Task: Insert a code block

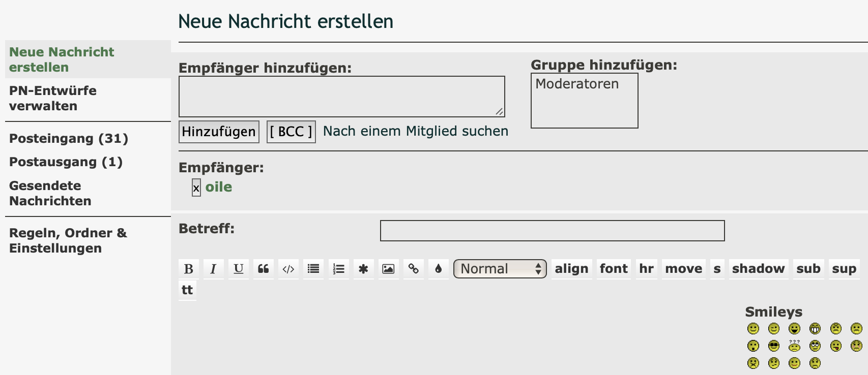Action: pos(288,269)
